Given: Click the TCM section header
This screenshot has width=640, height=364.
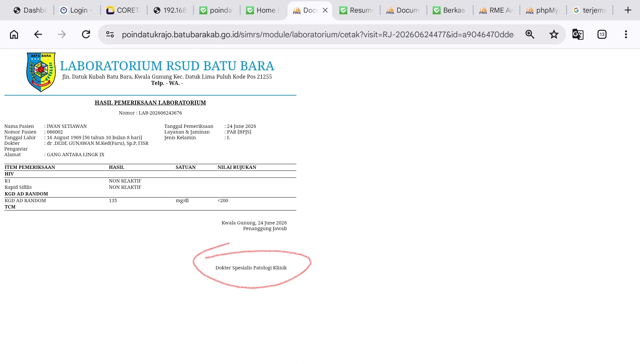Looking at the screenshot, I should tap(10, 207).
